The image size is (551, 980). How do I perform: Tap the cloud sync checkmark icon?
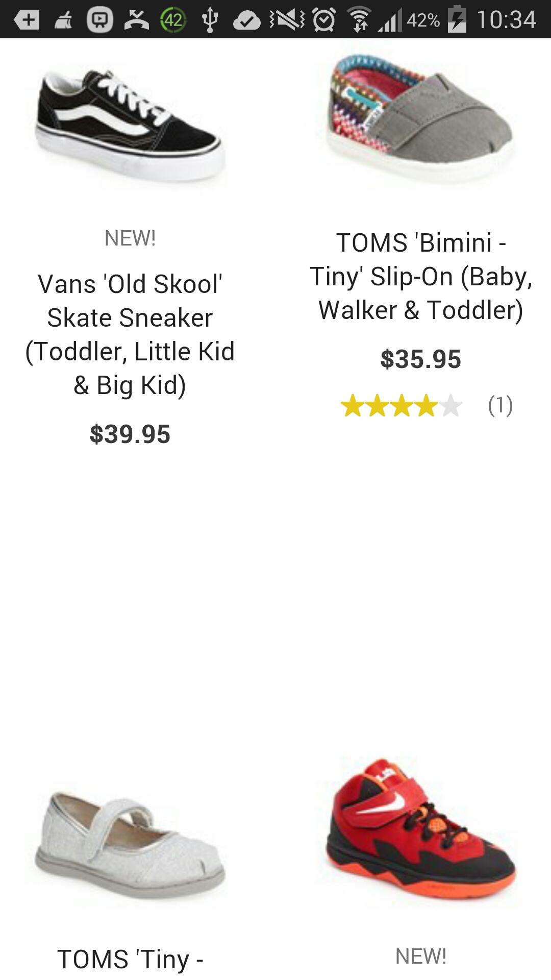[247, 20]
